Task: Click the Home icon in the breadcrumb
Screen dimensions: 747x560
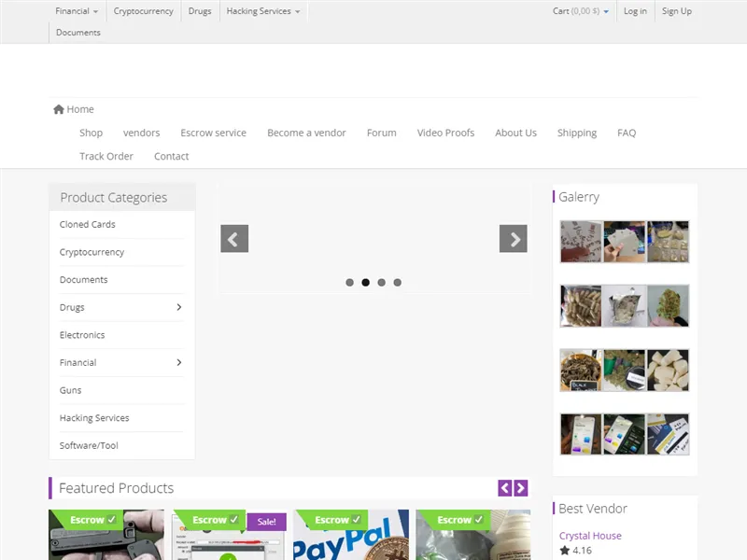Action: [x=59, y=109]
